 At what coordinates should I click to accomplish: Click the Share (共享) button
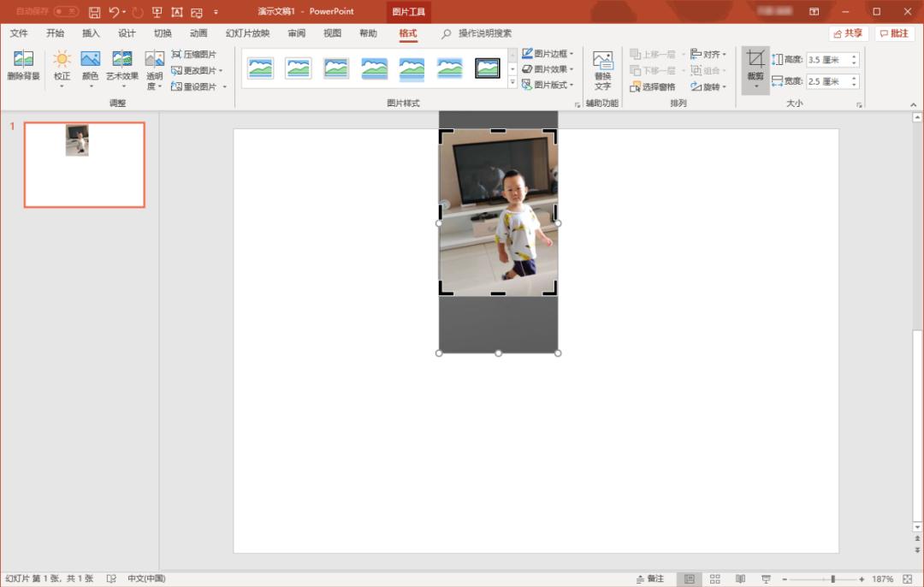[848, 33]
